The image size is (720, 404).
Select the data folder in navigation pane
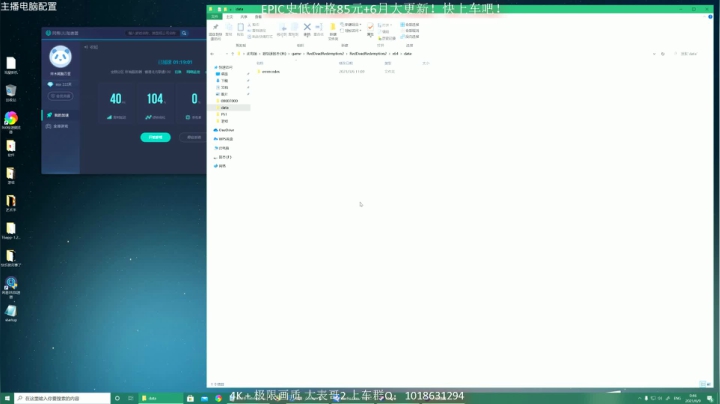pos(229,107)
